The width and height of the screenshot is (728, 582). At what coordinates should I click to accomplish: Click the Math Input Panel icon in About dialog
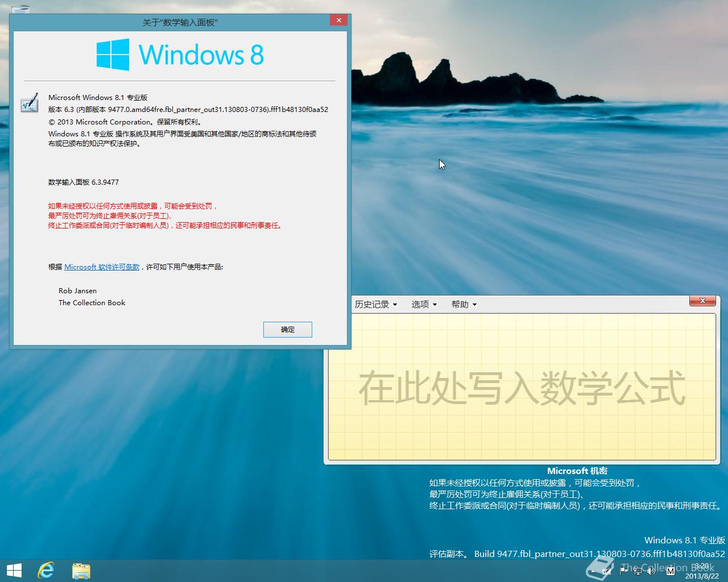point(29,103)
